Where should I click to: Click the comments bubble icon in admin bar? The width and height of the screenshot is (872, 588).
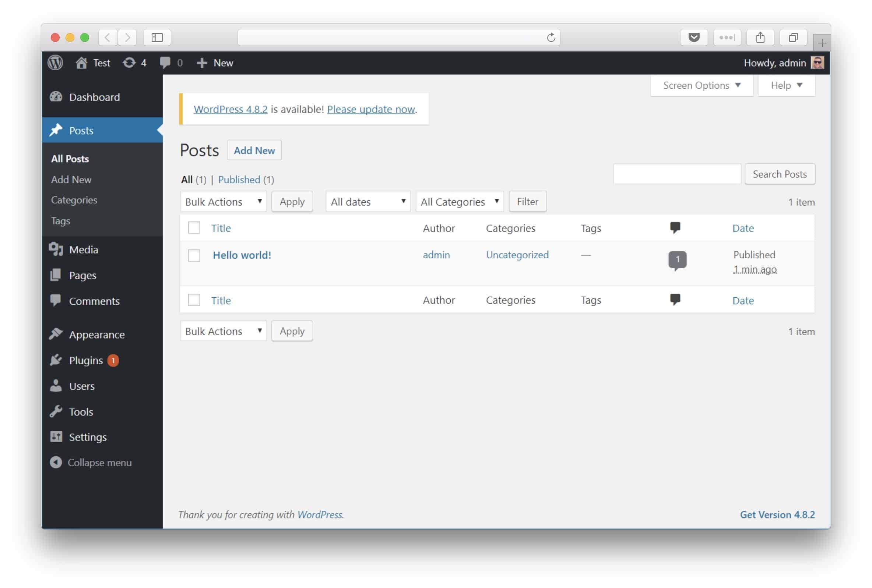[x=165, y=63]
